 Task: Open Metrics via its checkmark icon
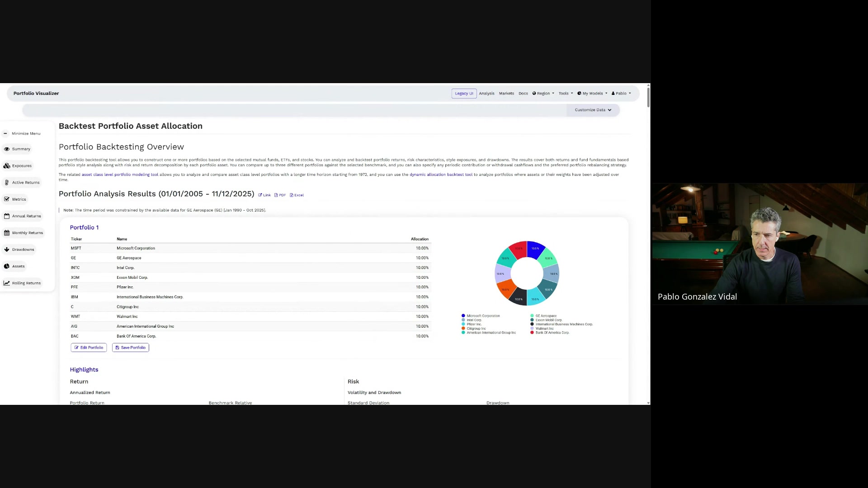(7, 199)
